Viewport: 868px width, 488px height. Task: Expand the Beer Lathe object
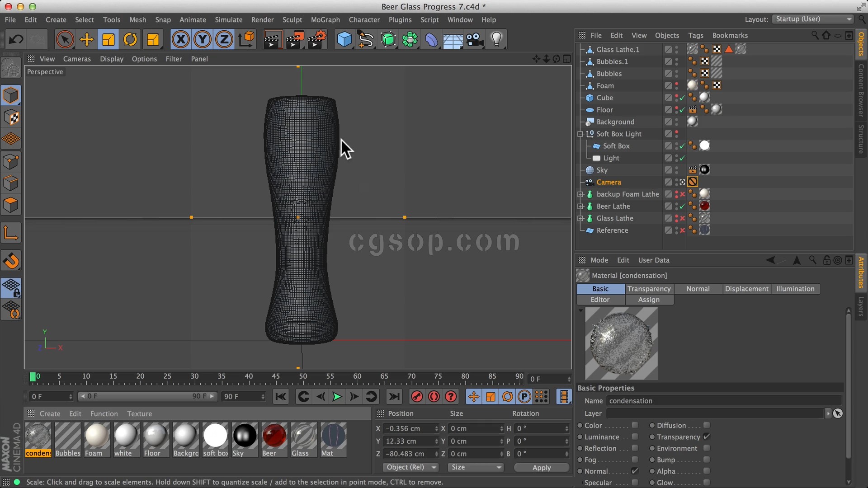pyautogui.click(x=580, y=206)
